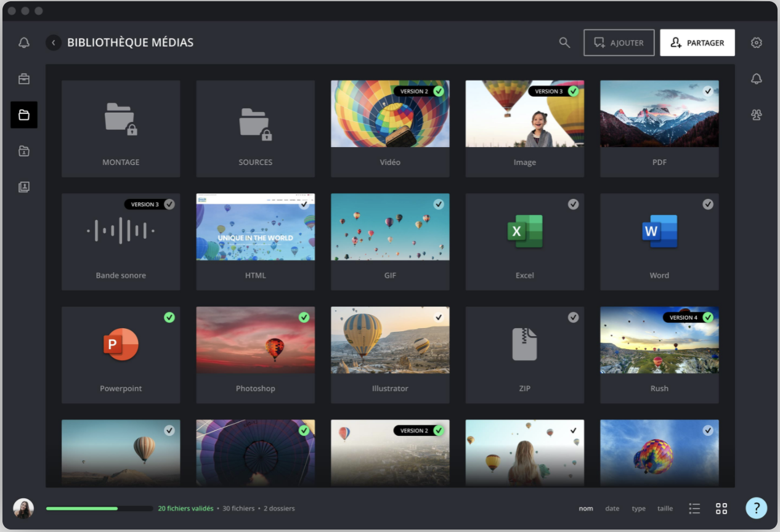Switch to grid view
Viewport: 780px width, 532px height.
[721, 509]
